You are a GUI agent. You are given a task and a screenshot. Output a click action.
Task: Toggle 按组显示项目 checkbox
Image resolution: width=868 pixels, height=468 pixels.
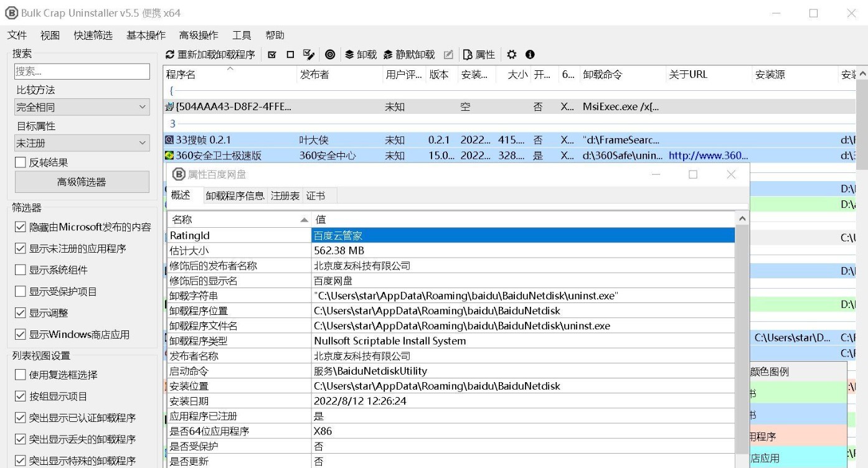[20, 396]
